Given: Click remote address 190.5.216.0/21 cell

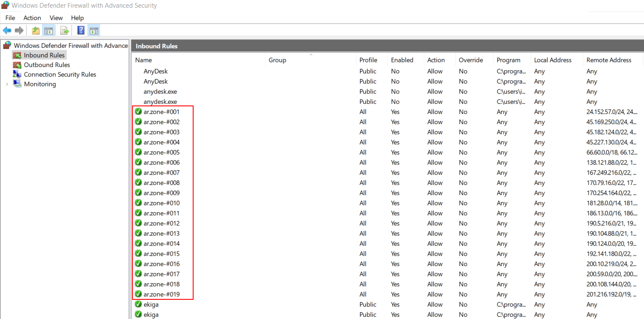Looking at the screenshot, I should click(x=612, y=223).
